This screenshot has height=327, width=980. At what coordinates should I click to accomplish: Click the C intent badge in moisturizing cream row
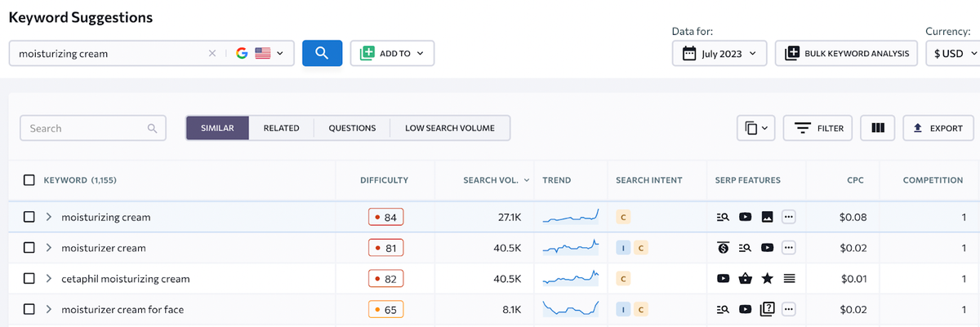click(625, 217)
